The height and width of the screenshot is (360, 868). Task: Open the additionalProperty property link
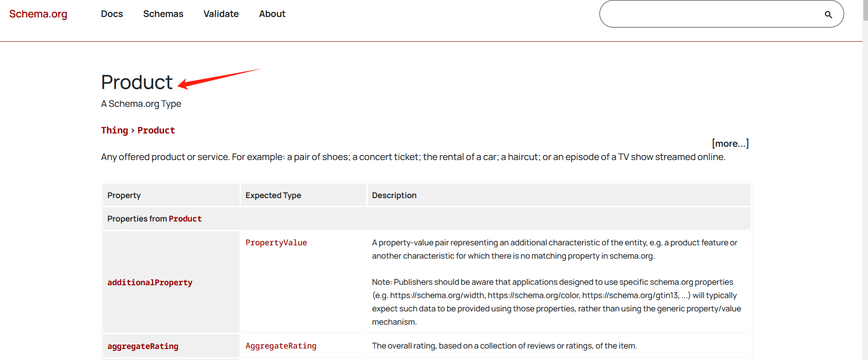[x=150, y=282]
